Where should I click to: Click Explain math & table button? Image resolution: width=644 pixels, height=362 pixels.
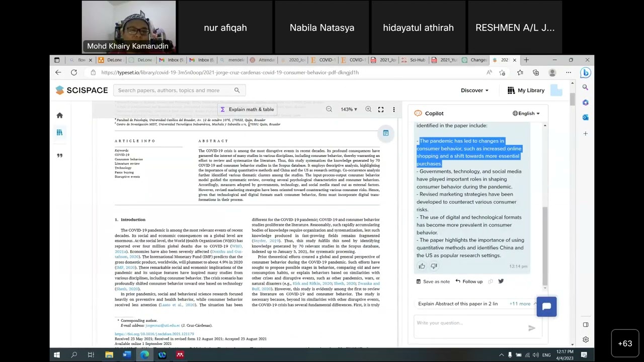click(x=247, y=109)
